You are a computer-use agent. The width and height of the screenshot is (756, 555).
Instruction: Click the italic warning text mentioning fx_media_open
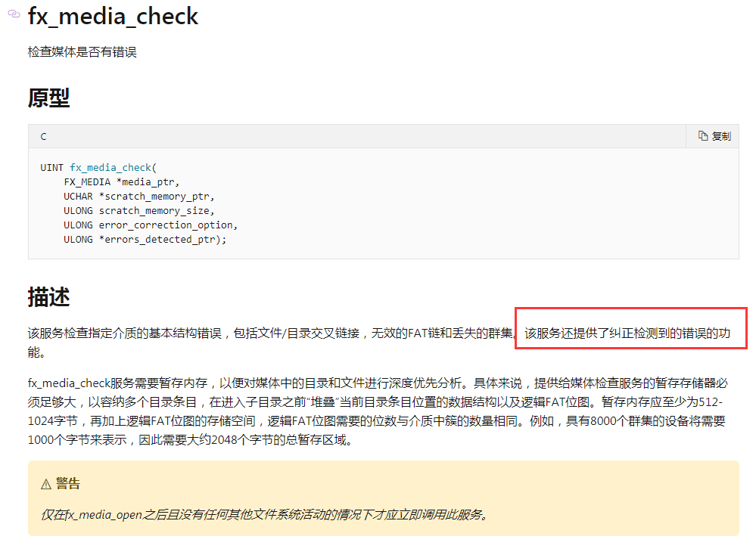coord(263,515)
